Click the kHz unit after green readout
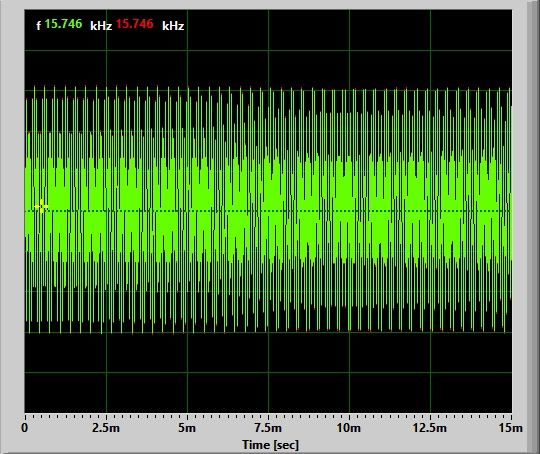540x454 pixels. (x=101, y=26)
